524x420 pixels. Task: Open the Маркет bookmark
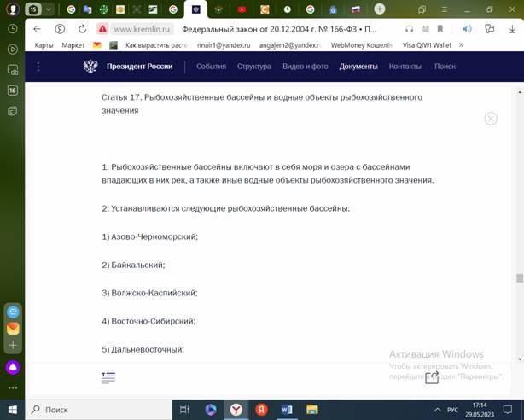73,45
